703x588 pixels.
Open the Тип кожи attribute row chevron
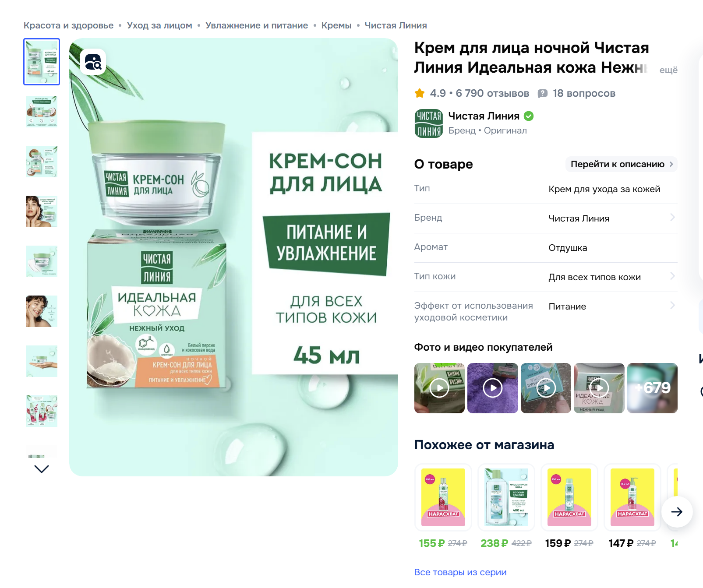click(x=672, y=276)
